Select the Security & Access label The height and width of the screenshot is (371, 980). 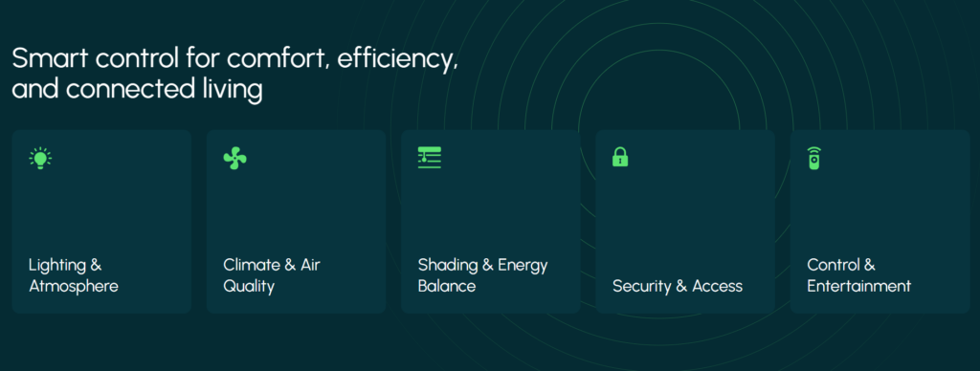[678, 286]
